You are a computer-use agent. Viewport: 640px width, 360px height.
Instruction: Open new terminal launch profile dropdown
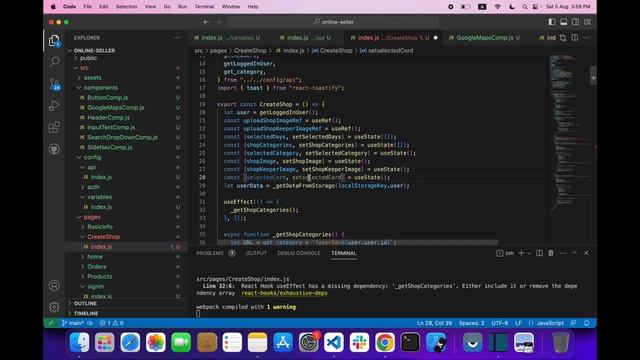pyautogui.click(x=529, y=253)
